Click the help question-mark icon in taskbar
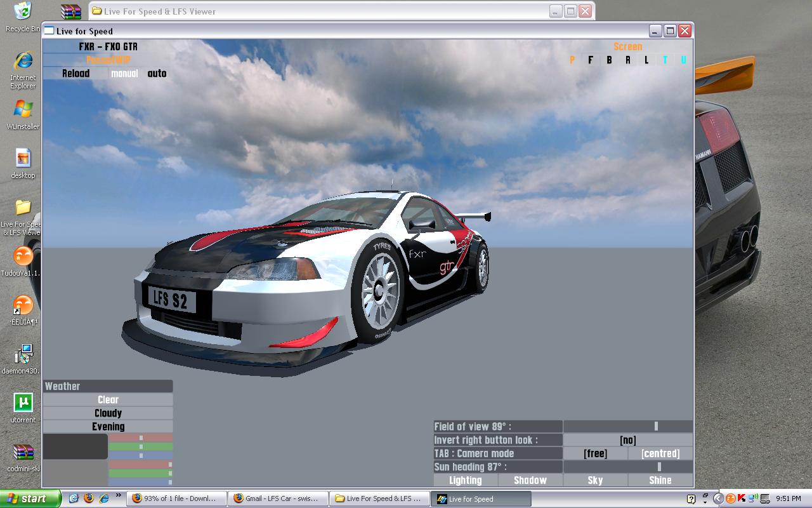 (x=691, y=499)
